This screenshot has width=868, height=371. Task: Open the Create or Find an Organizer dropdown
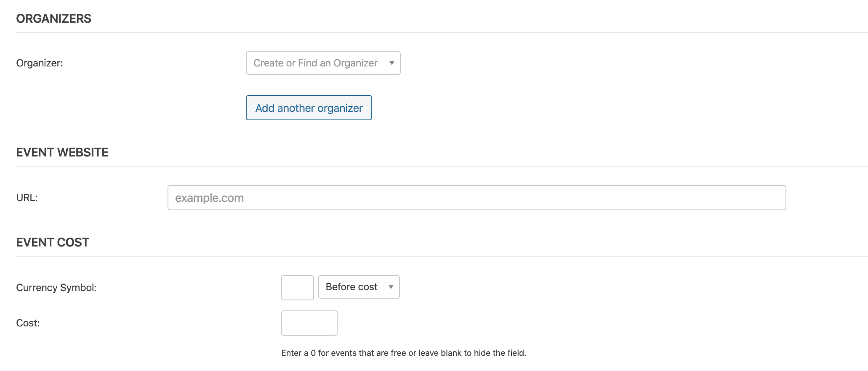click(x=323, y=63)
